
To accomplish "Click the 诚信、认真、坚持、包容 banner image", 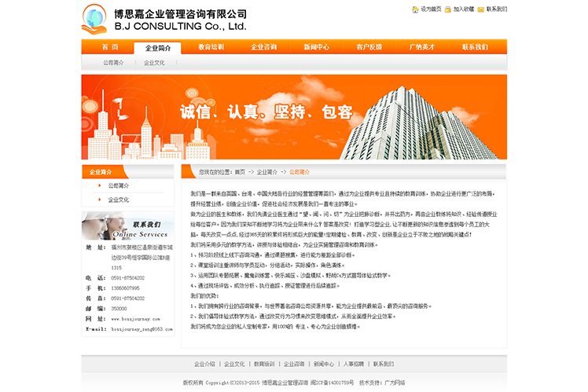I will (x=292, y=116).
